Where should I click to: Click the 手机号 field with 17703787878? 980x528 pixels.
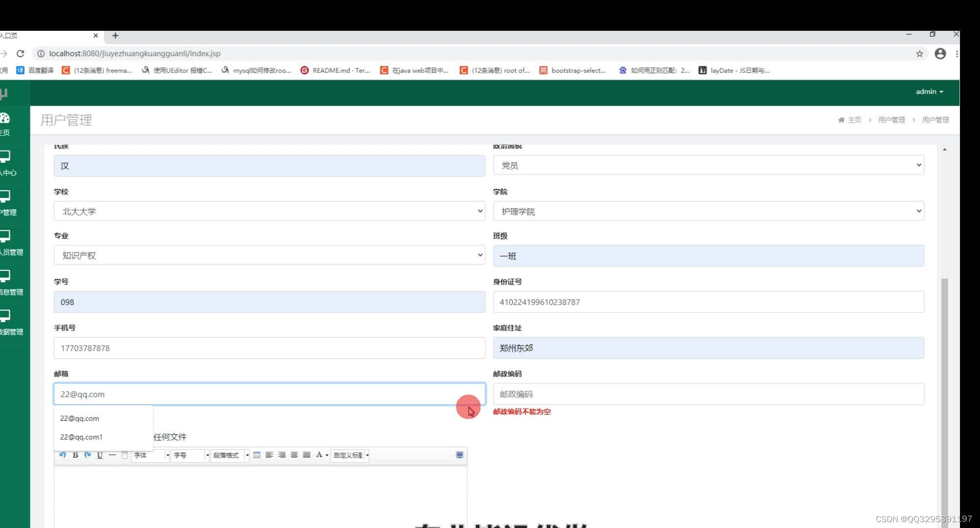pos(269,348)
